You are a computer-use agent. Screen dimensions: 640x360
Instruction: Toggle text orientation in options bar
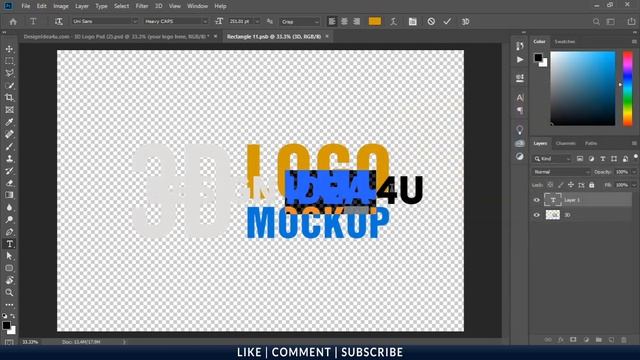pos(59,22)
